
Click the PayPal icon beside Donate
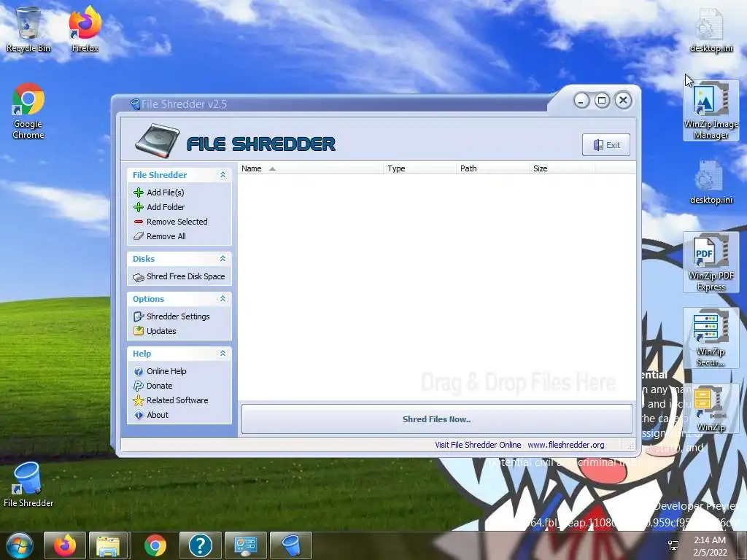click(139, 386)
